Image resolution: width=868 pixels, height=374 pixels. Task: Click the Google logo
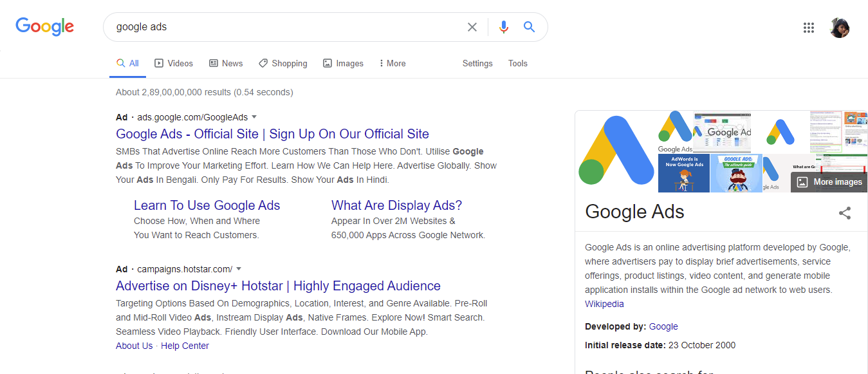pos(45,26)
